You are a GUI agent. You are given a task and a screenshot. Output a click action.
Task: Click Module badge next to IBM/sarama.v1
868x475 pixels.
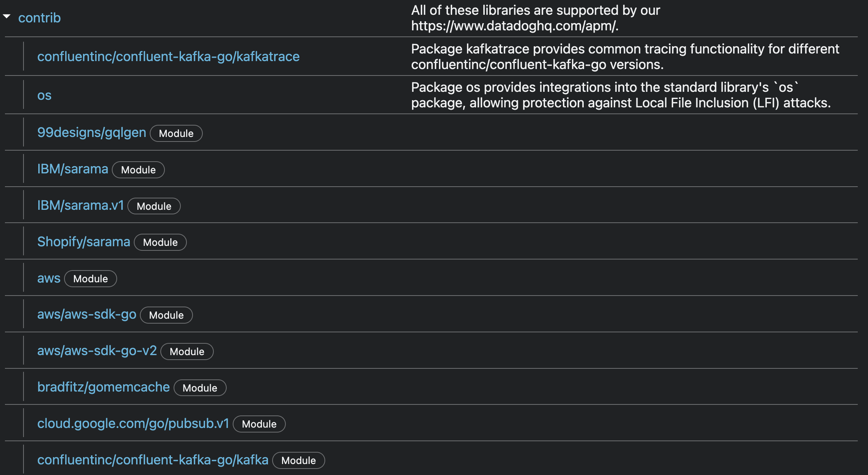tap(154, 206)
